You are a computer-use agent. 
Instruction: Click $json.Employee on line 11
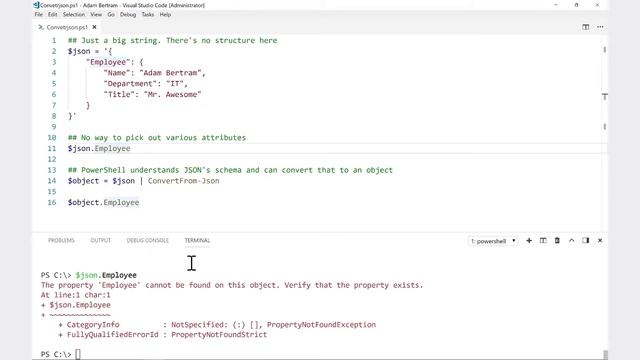point(99,149)
